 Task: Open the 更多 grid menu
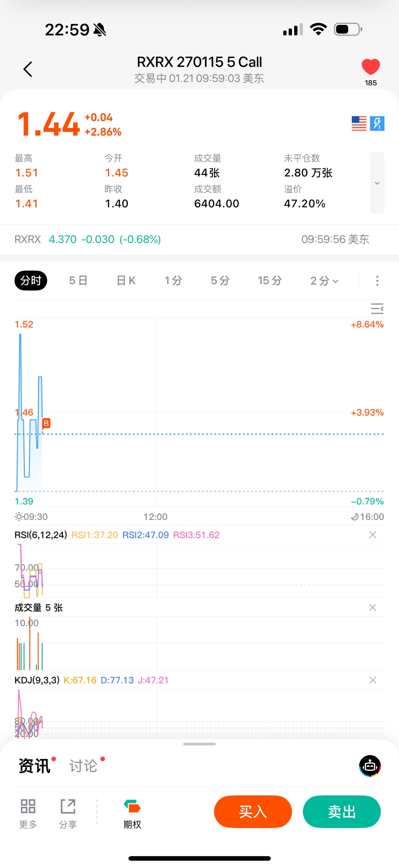(x=28, y=813)
